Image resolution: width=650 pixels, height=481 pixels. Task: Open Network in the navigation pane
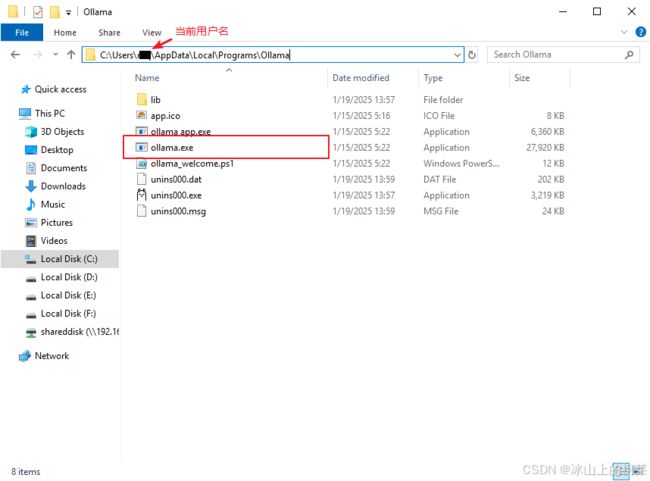tap(52, 356)
